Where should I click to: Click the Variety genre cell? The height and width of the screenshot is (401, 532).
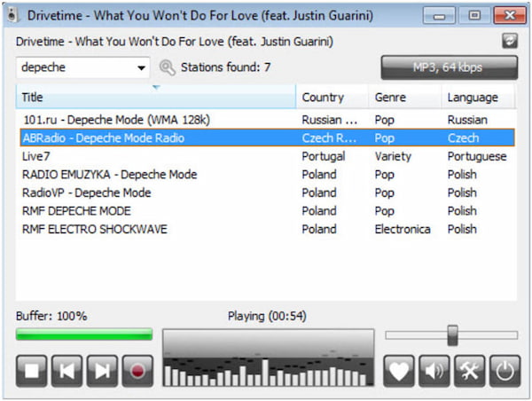coord(393,156)
